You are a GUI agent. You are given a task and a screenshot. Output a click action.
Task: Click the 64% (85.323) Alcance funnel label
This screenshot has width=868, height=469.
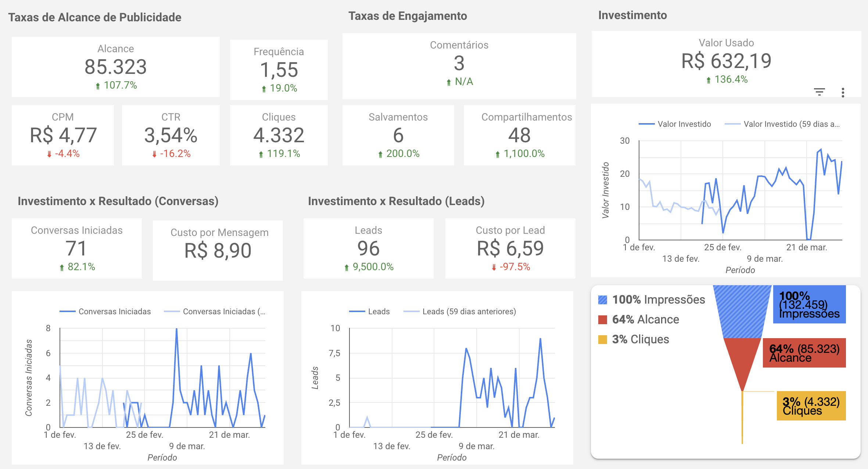(x=804, y=353)
